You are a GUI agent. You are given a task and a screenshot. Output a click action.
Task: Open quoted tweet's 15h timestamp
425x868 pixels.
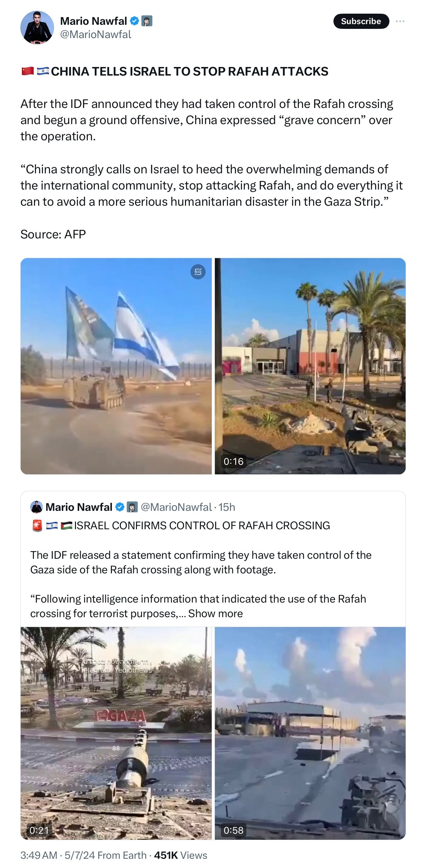pyautogui.click(x=227, y=507)
